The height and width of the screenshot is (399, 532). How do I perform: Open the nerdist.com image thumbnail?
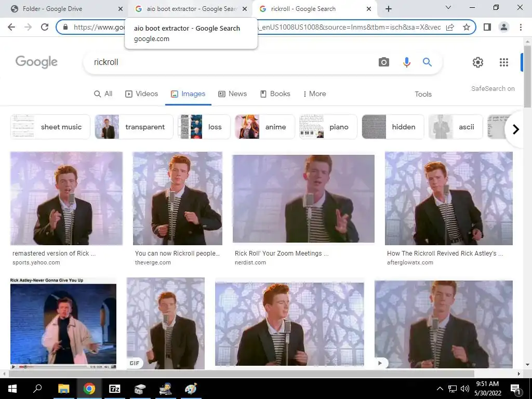point(303,199)
